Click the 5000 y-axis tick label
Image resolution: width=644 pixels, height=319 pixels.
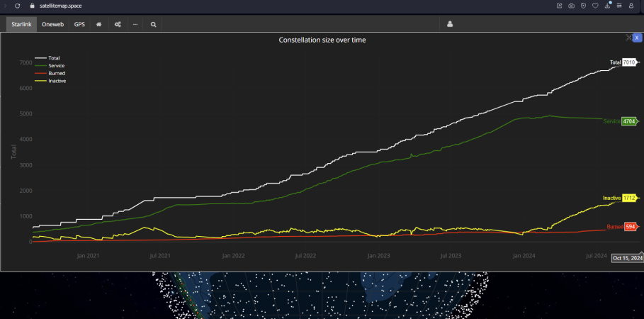point(26,114)
